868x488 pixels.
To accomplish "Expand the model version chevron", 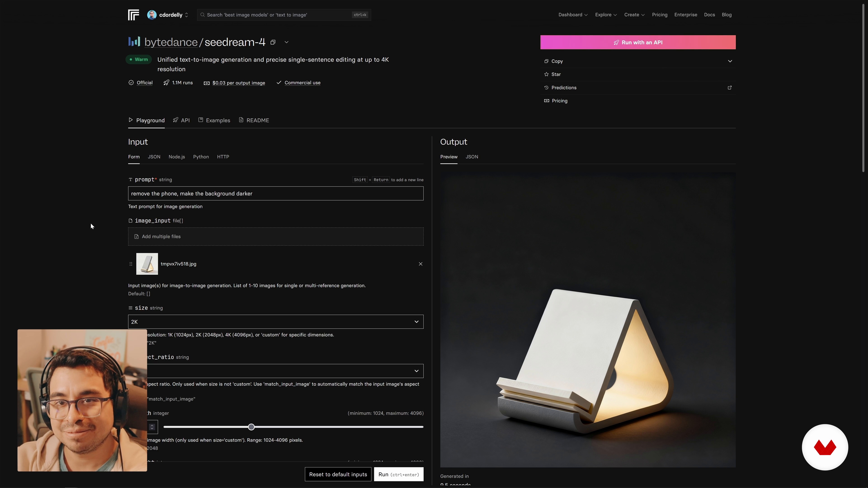I will [x=286, y=42].
